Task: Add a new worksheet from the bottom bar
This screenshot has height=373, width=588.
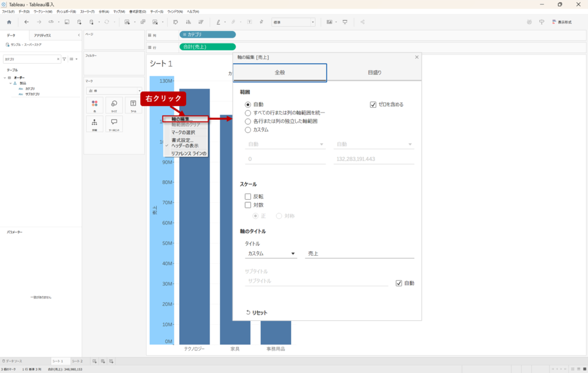Action: [x=95, y=361]
